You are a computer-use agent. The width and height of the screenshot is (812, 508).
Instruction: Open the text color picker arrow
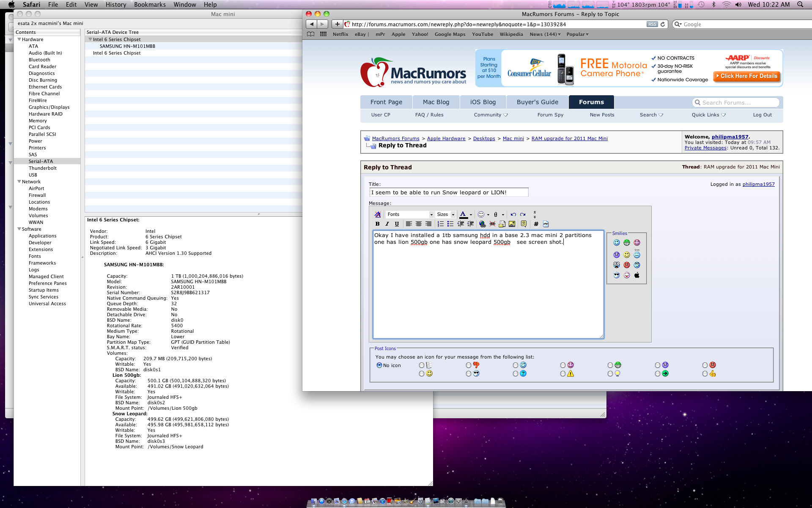click(471, 215)
